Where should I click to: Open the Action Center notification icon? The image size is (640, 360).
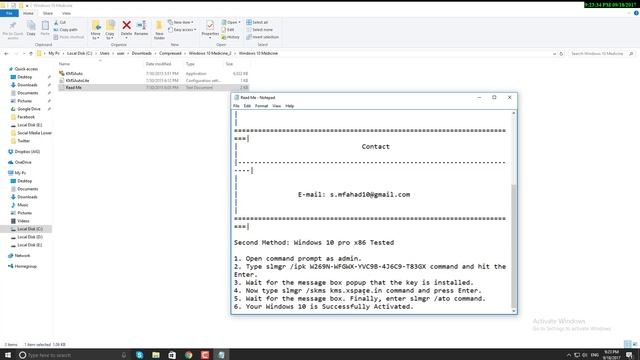coord(629,355)
